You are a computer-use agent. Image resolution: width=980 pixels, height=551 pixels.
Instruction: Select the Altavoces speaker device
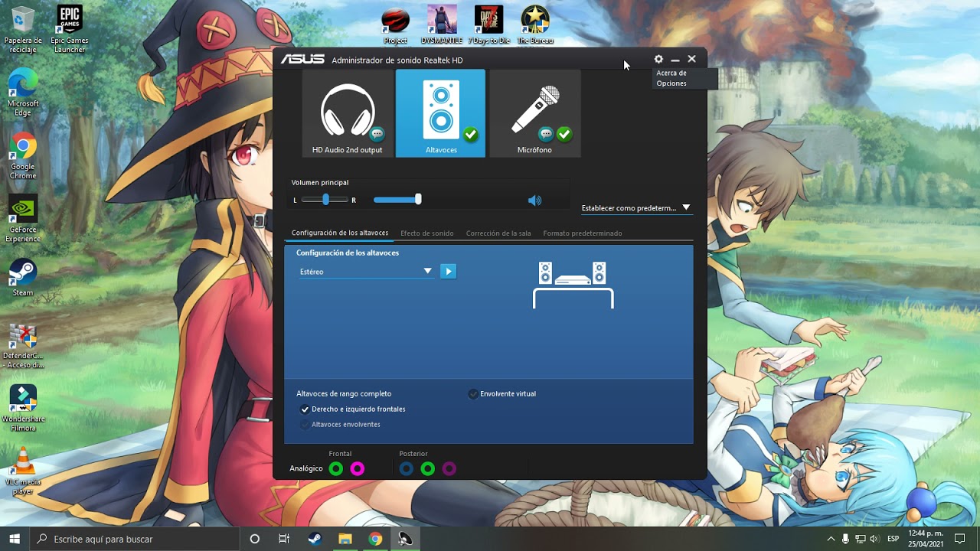pyautogui.click(x=440, y=113)
